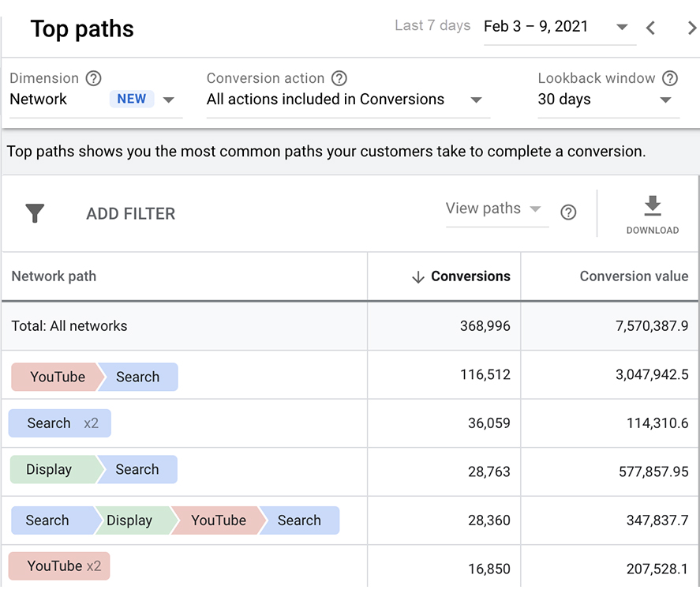Click the Search x2 path chip
The width and height of the screenshot is (700, 601).
tap(60, 423)
